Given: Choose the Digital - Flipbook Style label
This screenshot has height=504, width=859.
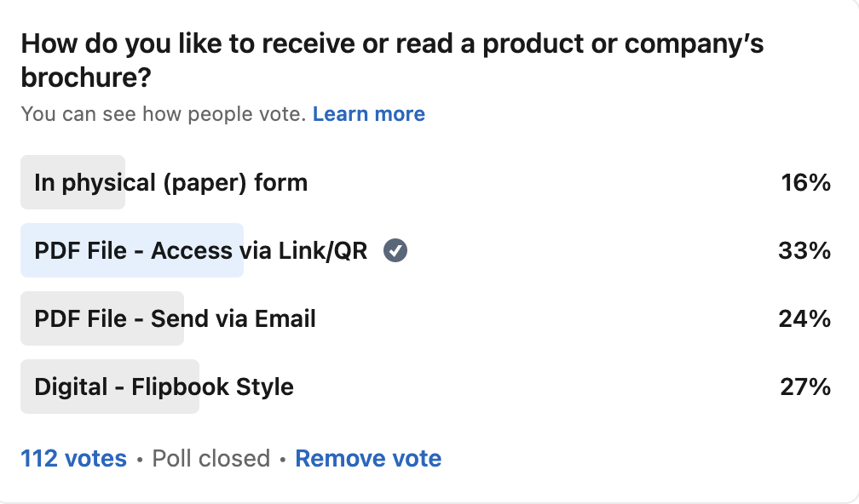Looking at the screenshot, I should click(164, 387).
